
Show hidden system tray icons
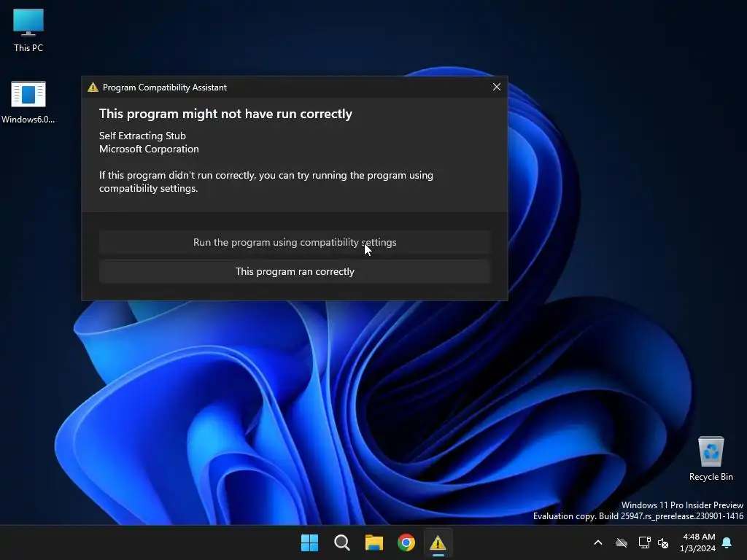pos(598,542)
